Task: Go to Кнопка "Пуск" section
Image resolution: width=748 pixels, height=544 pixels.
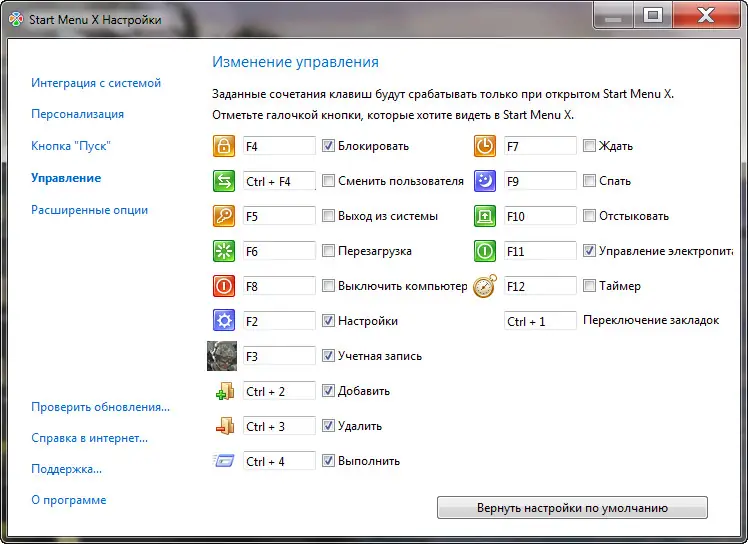Action: (x=71, y=146)
